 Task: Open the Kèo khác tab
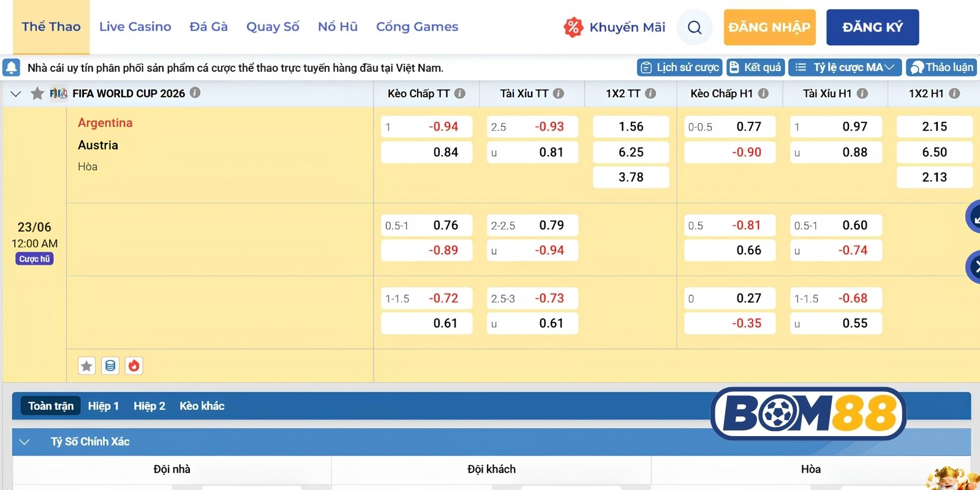[202, 405]
